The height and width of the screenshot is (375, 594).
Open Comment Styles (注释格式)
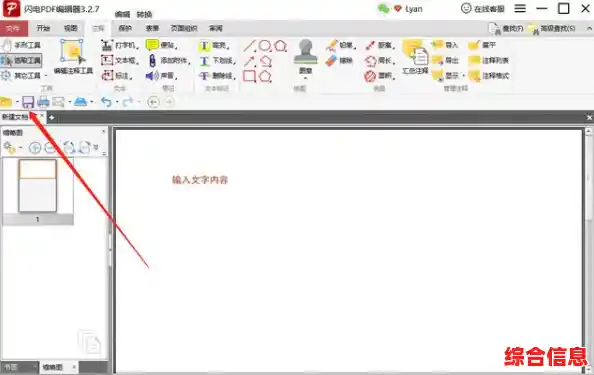[488, 76]
